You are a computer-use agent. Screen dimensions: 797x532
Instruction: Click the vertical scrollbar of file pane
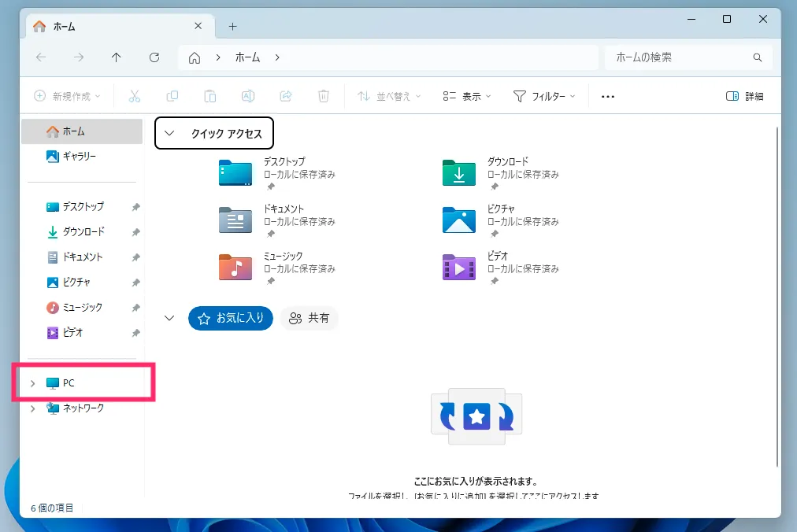pos(777,296)
